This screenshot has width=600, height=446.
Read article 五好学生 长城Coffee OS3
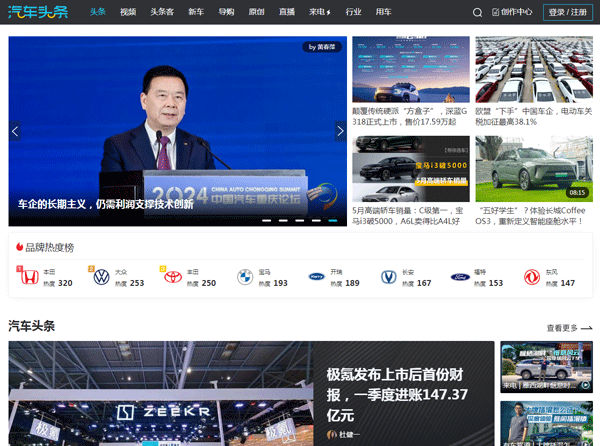click(x=530, y=216)
